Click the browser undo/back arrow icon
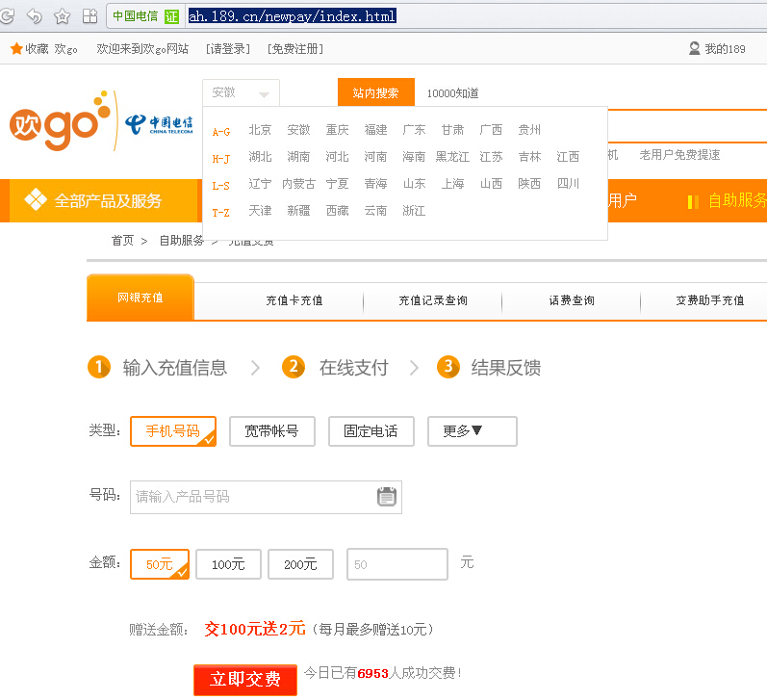 34,15
